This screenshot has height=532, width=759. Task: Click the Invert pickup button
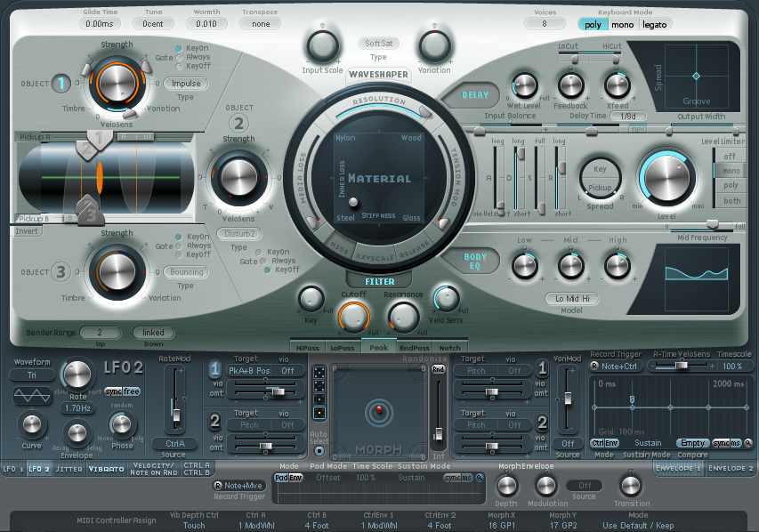(x=28, y=231)
